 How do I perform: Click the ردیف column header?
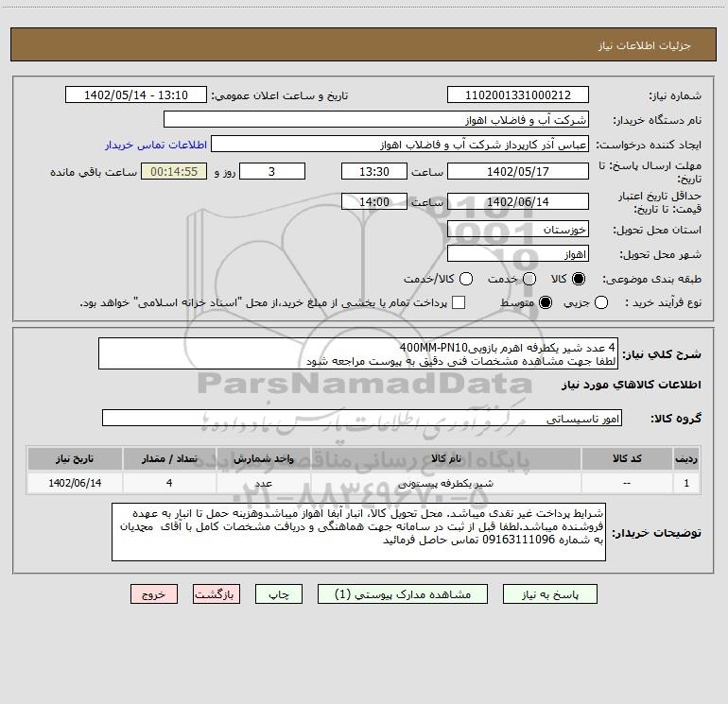pos(686,458)
